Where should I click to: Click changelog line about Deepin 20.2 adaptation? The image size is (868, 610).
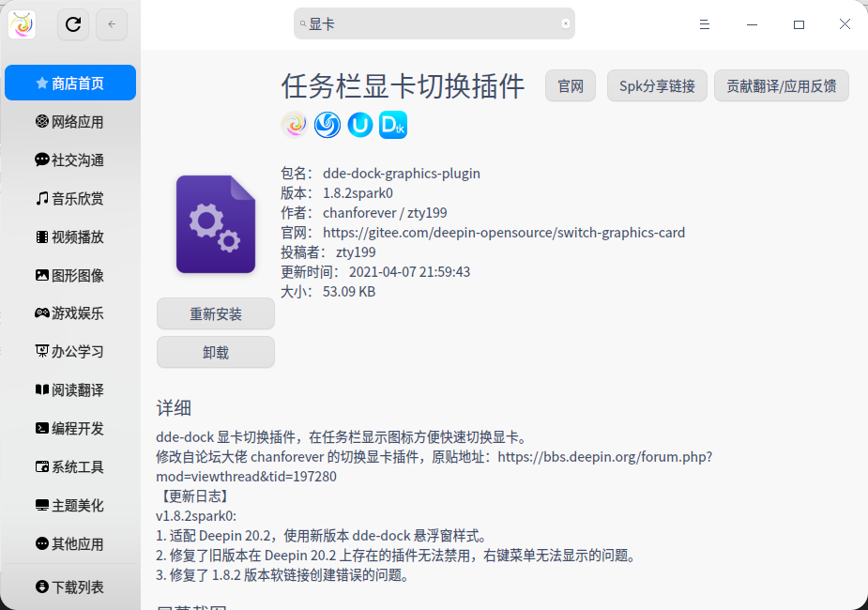pos(322,536)
